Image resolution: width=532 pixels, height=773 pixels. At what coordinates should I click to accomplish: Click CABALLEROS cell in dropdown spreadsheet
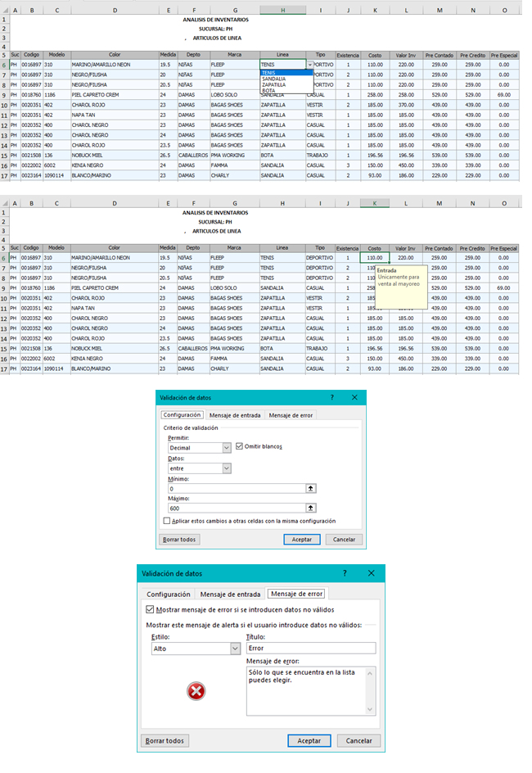pyautogui.click(x=193, y=156)
